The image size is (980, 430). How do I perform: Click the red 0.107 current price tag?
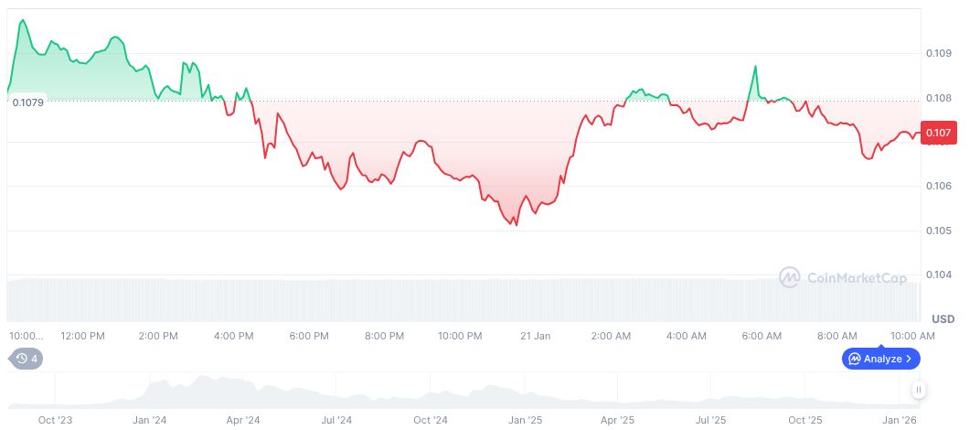[x=940, y=134]
